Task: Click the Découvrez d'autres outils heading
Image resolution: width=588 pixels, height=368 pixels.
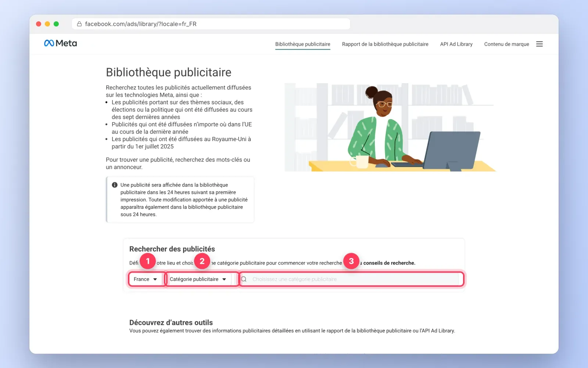Action: (x=171, y=323)
